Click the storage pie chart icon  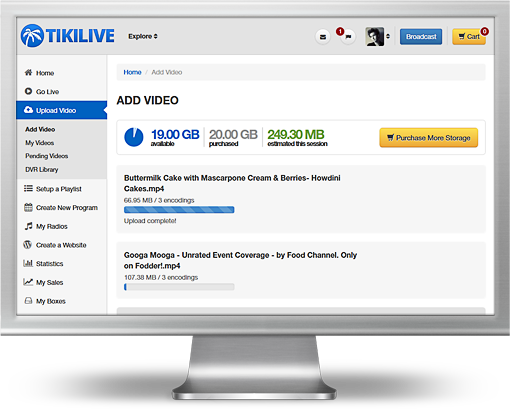click(x=134, y=137)
